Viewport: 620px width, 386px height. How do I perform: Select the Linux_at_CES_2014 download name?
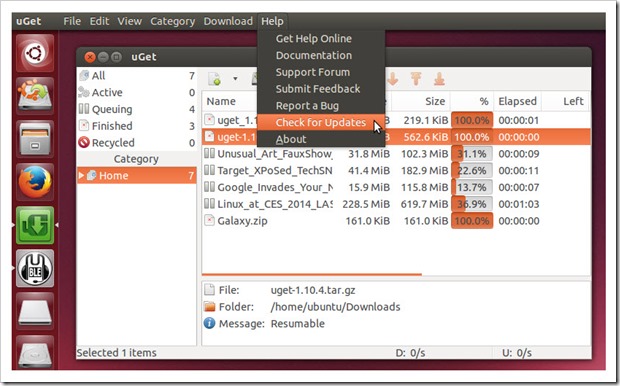(275, 204)
